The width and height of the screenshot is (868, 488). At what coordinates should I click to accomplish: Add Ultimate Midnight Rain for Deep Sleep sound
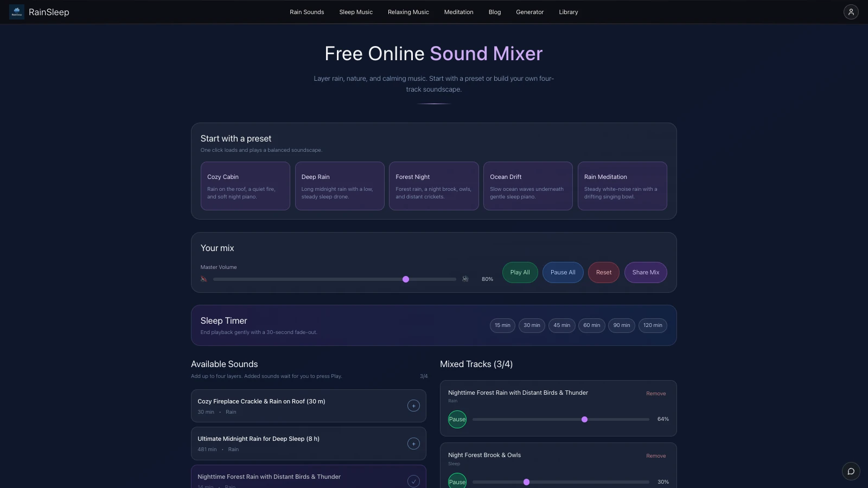pyautogui.click(x=413, y=444)
